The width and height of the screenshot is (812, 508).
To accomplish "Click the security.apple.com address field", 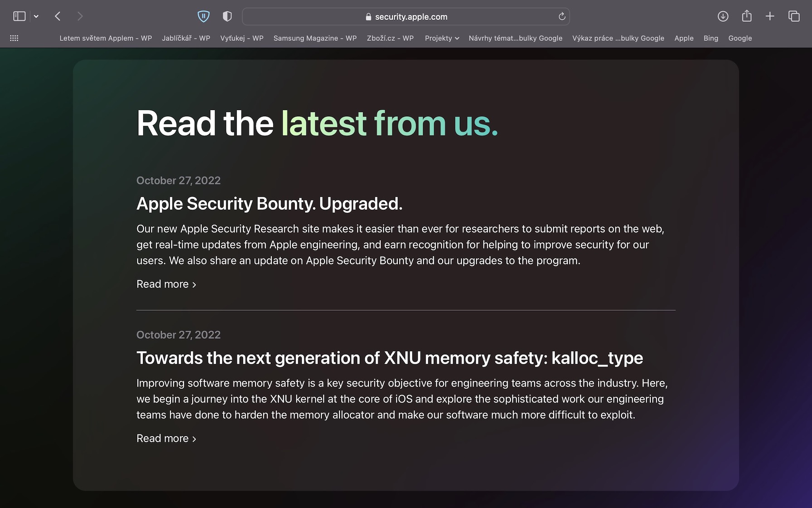I will click(x=406, y=17).
